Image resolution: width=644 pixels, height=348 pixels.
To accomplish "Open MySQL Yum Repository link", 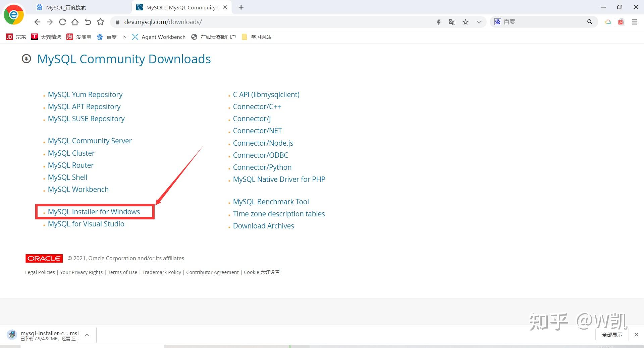I will (85, 94).
